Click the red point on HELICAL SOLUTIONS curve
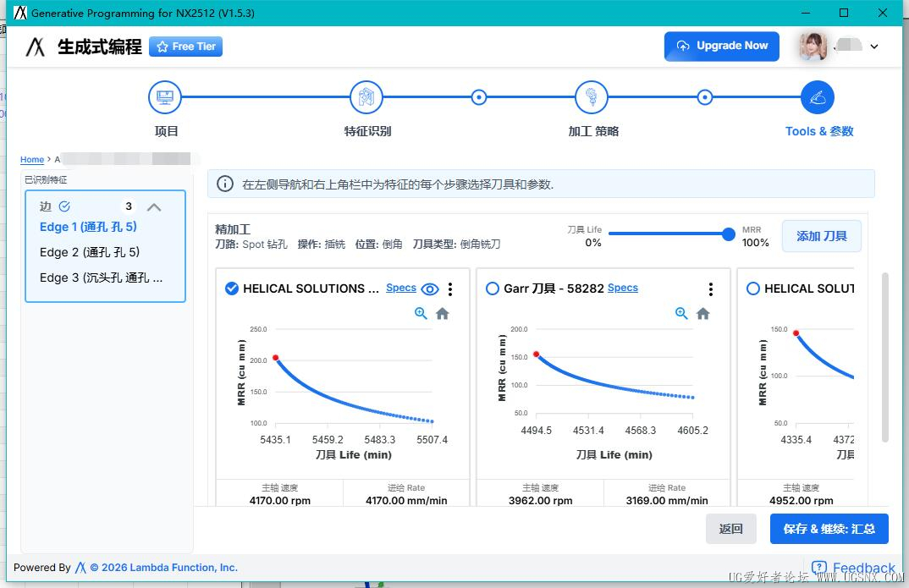Screen dimensions: 909x588 click(276, 357)
